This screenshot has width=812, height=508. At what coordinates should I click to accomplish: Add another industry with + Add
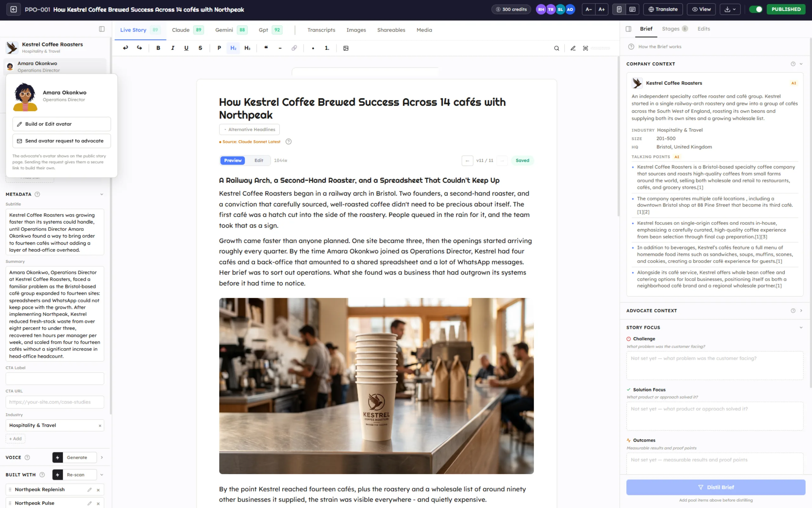coord(16,439)
